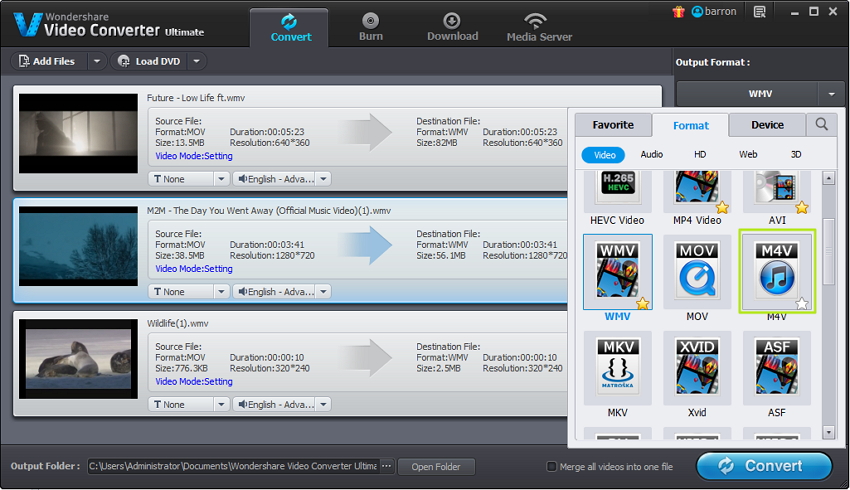Screen dimensions: 850x490
Task: Click the gift box icon
Action: pos(678,11)
